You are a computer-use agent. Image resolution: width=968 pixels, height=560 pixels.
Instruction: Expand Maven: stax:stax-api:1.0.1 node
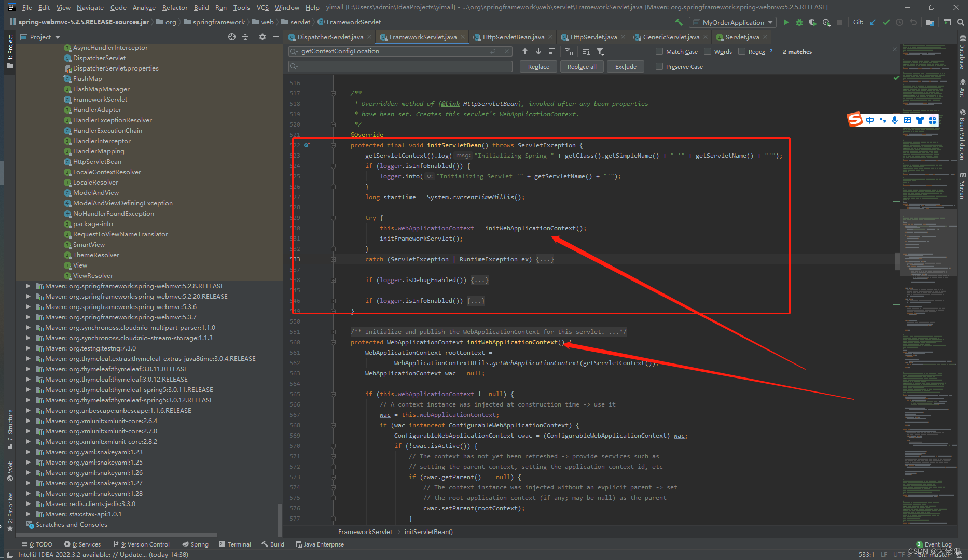click(x=28, y=514)
